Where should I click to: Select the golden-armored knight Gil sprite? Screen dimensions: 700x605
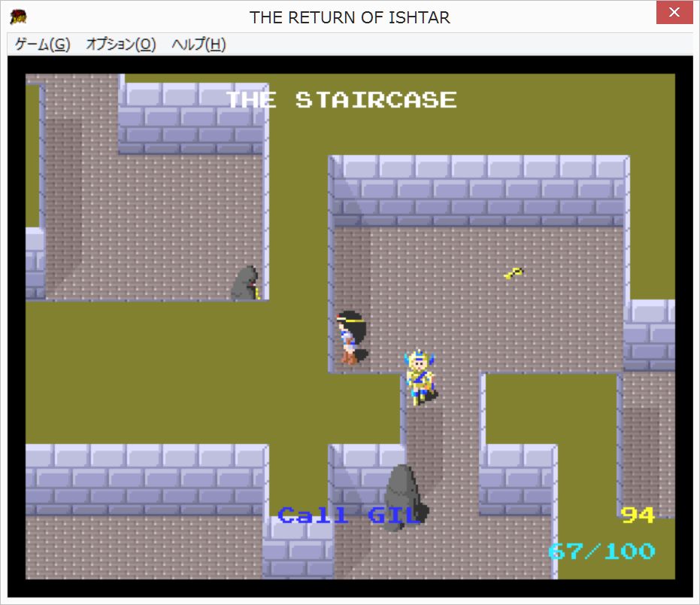pyautogui.click(x=421, y=376)
